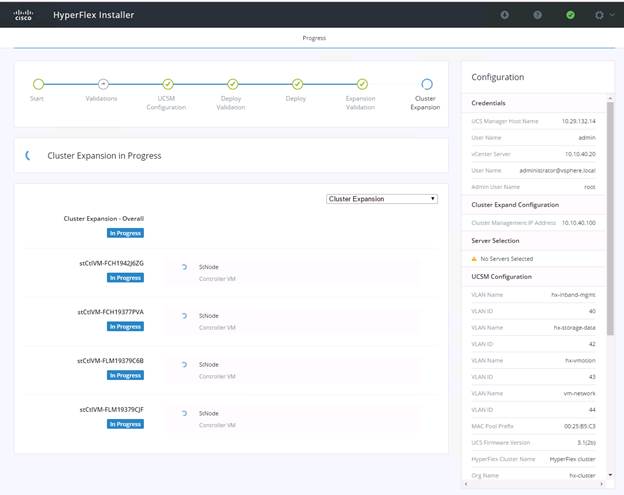
Task: Click UCS Firmware Version value 3.1(2b)
Action: pos(586,442)
